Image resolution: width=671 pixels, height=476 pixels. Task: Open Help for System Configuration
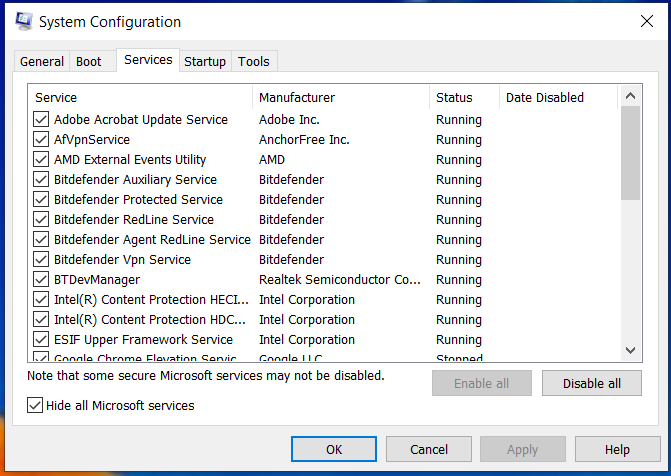pyautogui.click(x=618, y=449)
